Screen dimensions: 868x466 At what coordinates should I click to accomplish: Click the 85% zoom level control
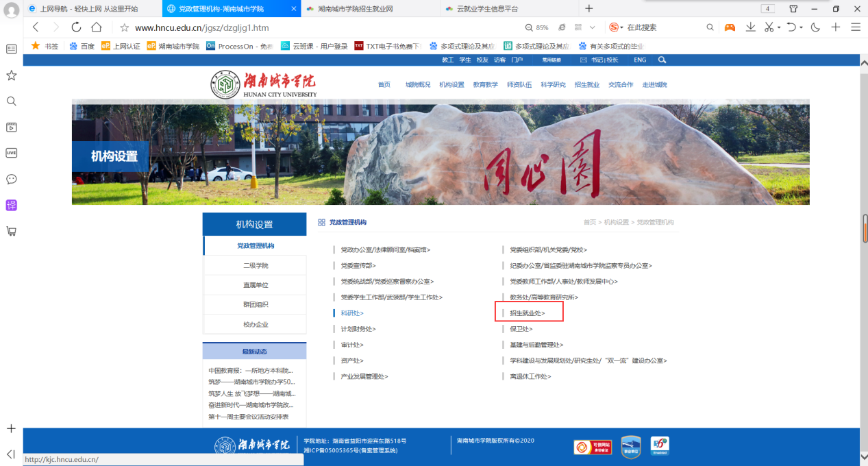pos(537,27)
